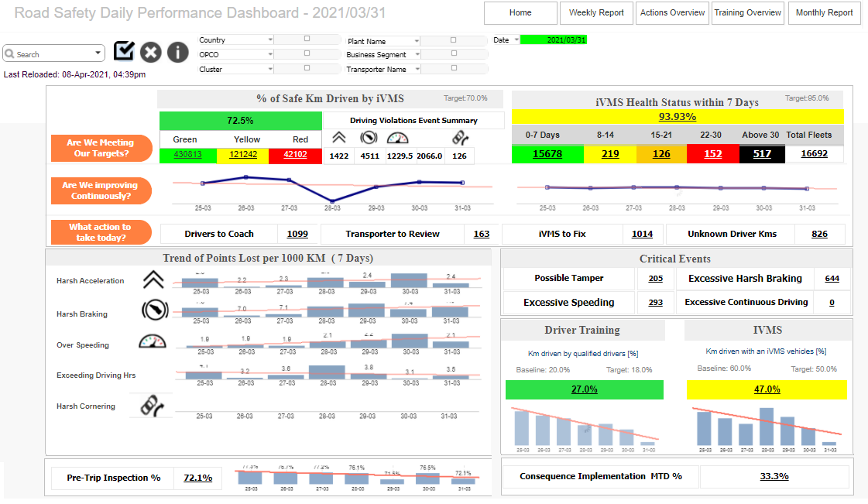
Task: Toggle the Plant Name filter checkbox
Action: click(x=454, y=39)
